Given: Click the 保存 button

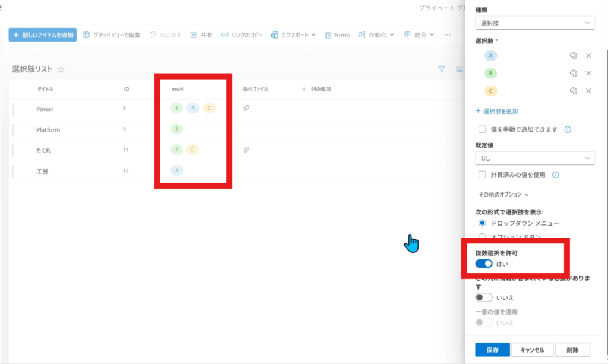Looking at the screenshot, I should click(x=492, y=350).
